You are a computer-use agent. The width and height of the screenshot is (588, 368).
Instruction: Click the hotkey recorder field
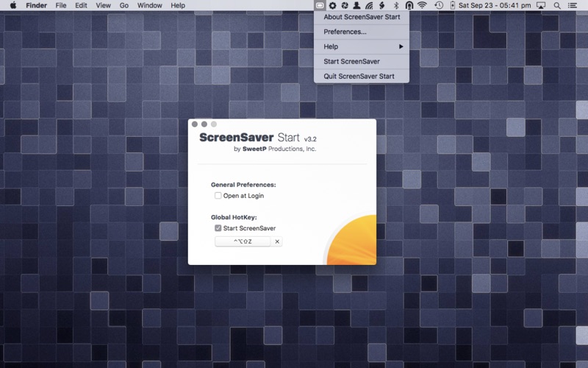(x=243, y=241)
